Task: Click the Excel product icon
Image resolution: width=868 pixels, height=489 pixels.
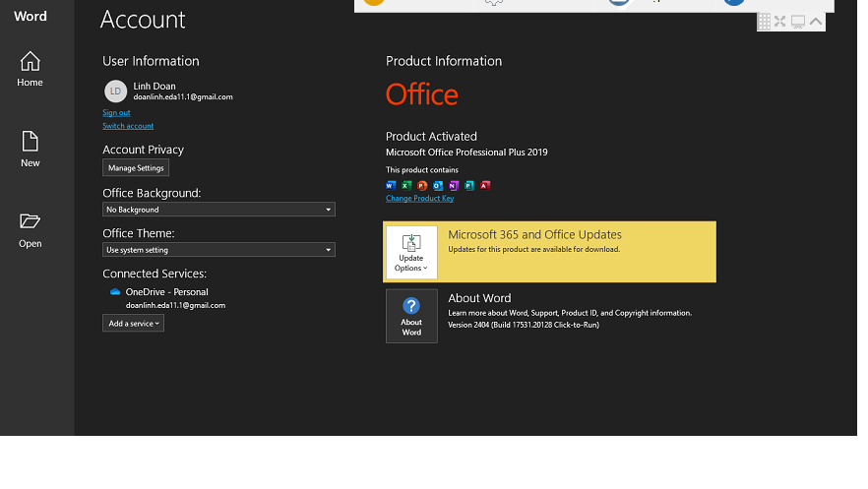Action: [x=406, y=185]
